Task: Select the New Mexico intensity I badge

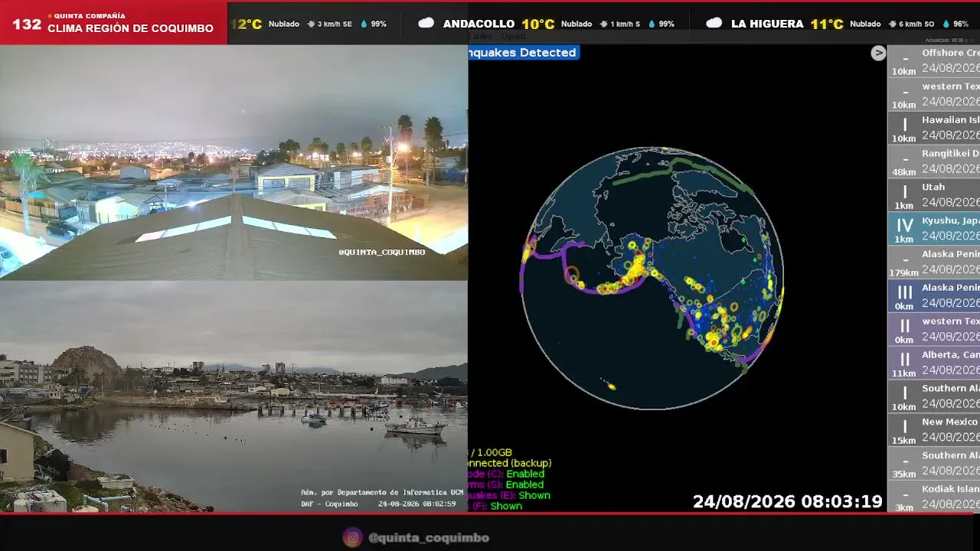Action: click(x=904, y=430)
